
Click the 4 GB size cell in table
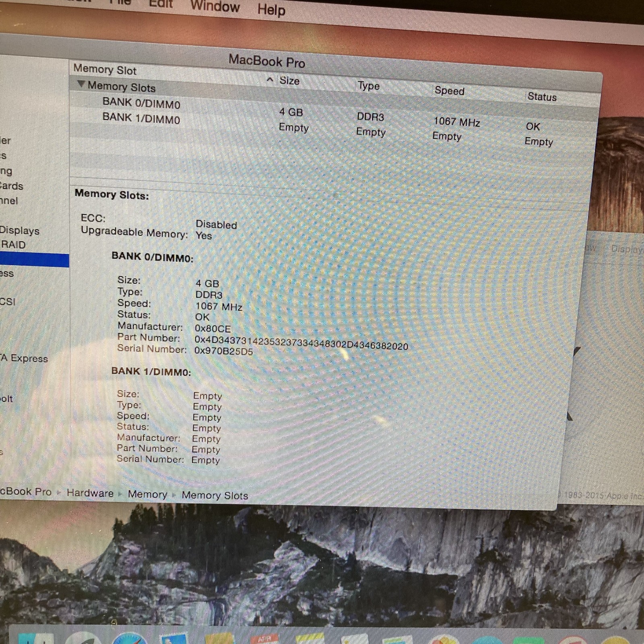(x=291, y=112)
